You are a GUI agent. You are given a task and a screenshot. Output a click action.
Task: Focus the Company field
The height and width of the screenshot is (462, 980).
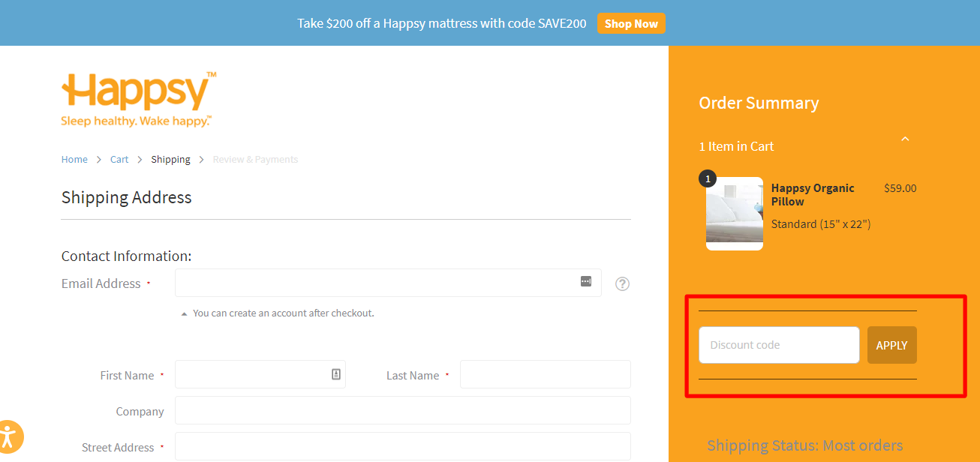(x=403, y=410)
